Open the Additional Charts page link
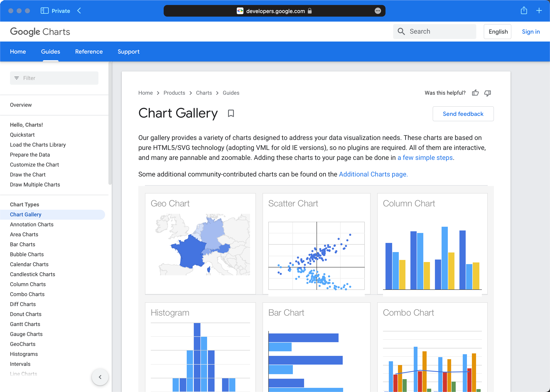This screenshot has width=550, height=392. [373, 174]
